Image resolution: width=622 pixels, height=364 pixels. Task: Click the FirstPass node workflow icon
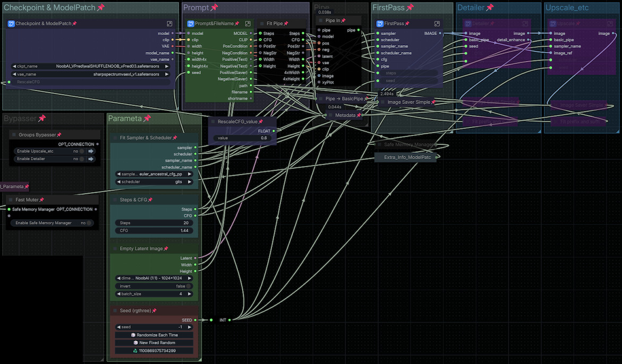coord(380,24)
